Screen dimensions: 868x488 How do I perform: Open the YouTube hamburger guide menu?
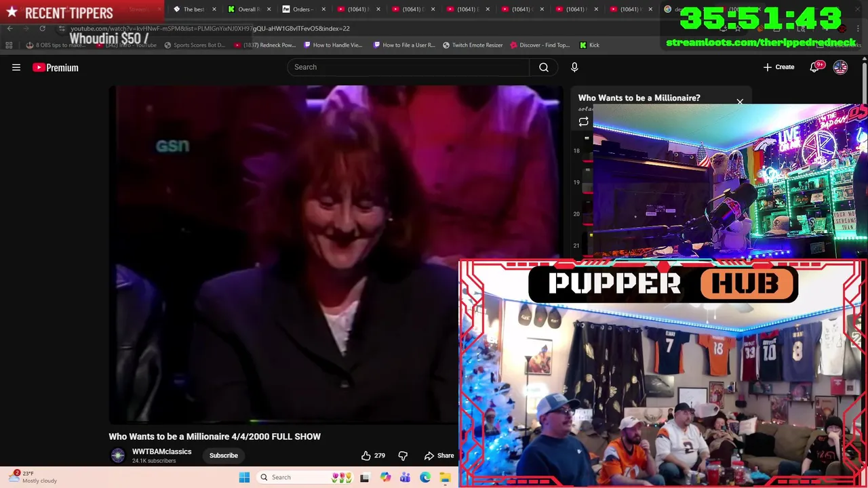[16, 67]
